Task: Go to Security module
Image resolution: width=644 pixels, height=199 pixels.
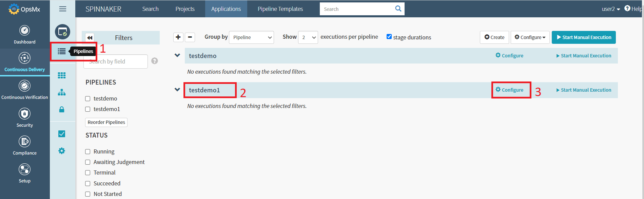Action: pos(24,117)
